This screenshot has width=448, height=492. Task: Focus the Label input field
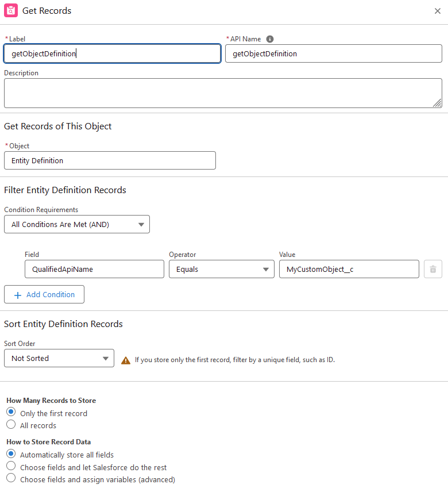112,53
